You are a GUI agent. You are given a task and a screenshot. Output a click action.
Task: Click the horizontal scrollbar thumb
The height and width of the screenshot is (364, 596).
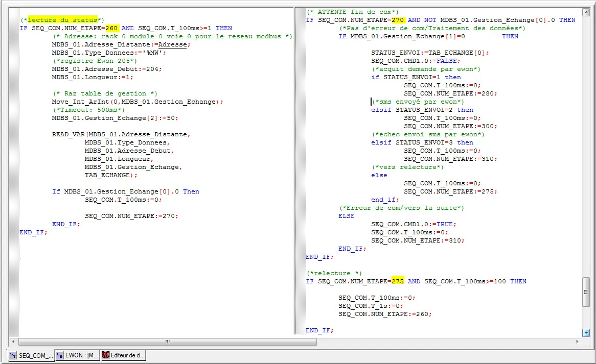pos(167,342)
